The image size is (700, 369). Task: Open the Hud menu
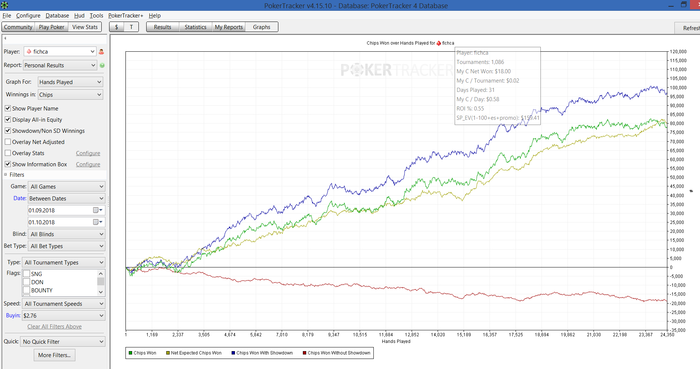point(79,16)
